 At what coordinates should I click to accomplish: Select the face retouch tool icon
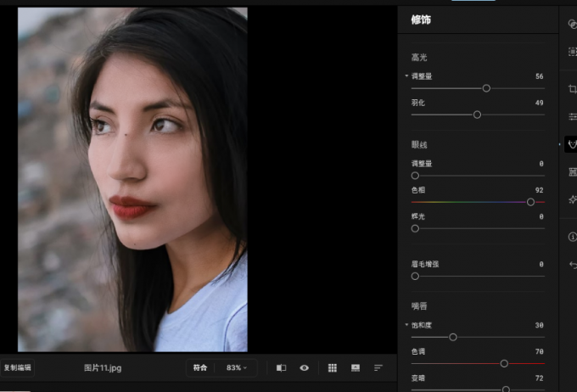click(572, 144)
